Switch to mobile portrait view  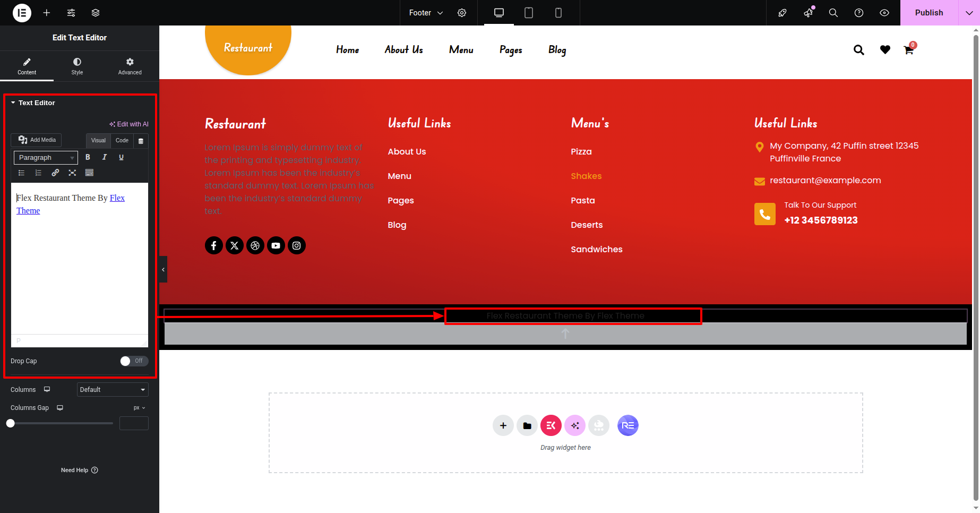click(558, 13)
